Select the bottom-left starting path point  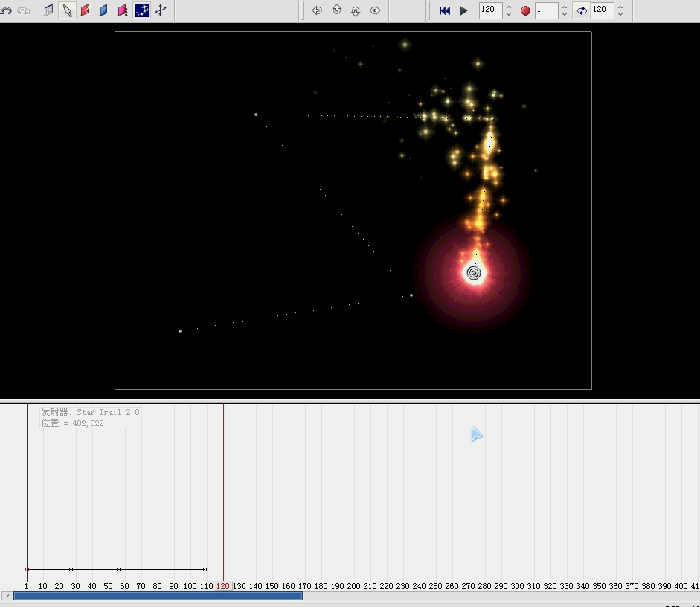(180, 331)
